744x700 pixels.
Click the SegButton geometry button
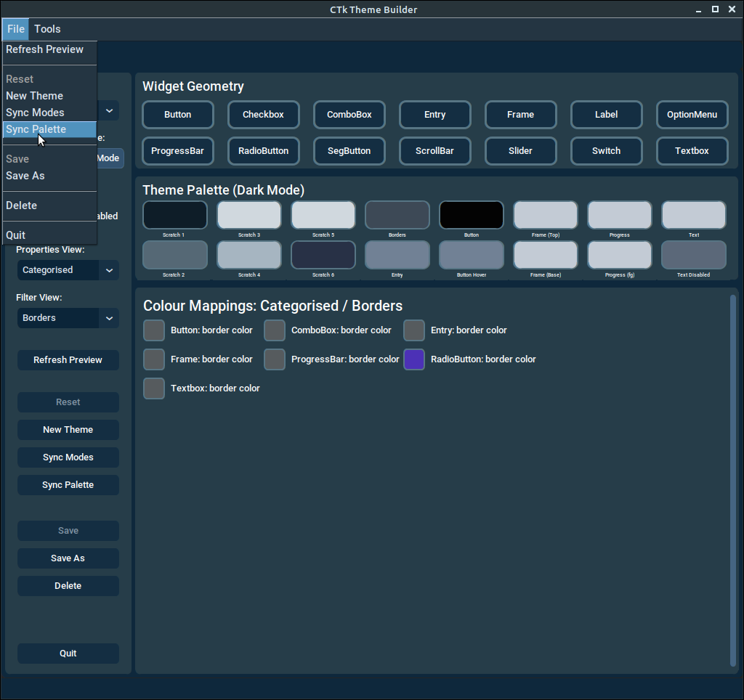coord(349,151)
